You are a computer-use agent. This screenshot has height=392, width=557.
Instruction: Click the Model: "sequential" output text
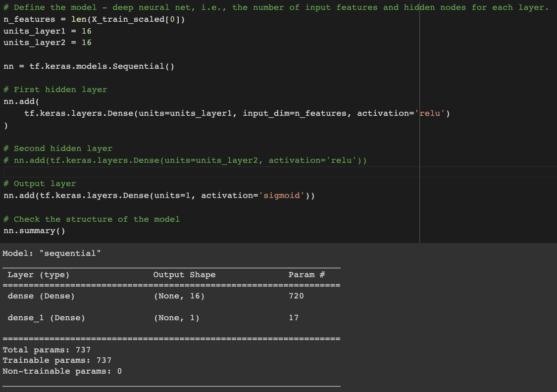click(x=51, y=253)
